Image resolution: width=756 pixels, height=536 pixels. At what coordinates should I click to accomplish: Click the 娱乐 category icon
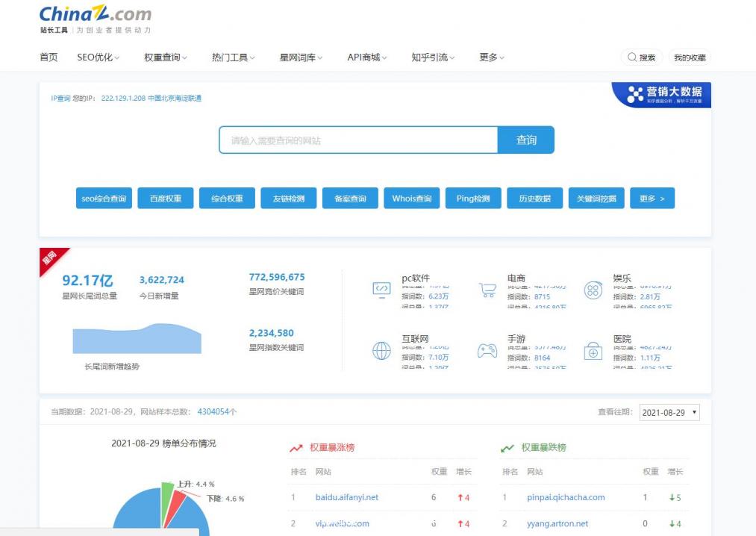(x=593, y=290)
